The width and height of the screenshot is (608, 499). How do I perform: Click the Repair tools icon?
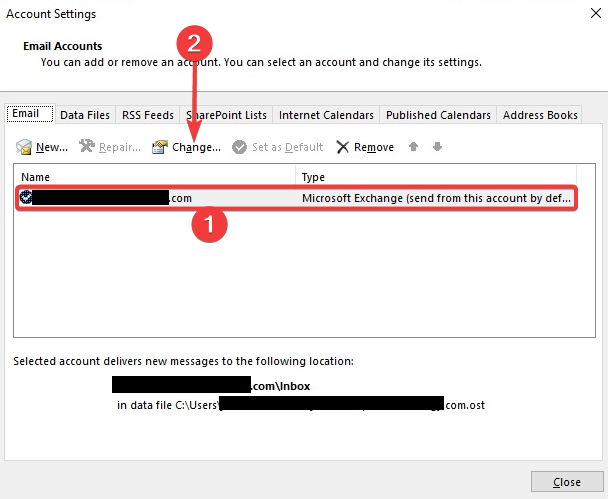point(87,146)
